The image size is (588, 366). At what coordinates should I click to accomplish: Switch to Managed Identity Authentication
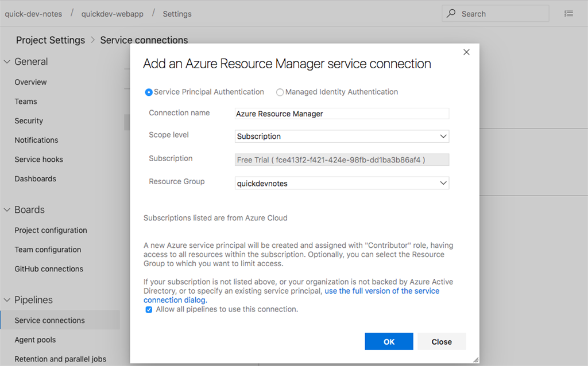tap(280, 92)
